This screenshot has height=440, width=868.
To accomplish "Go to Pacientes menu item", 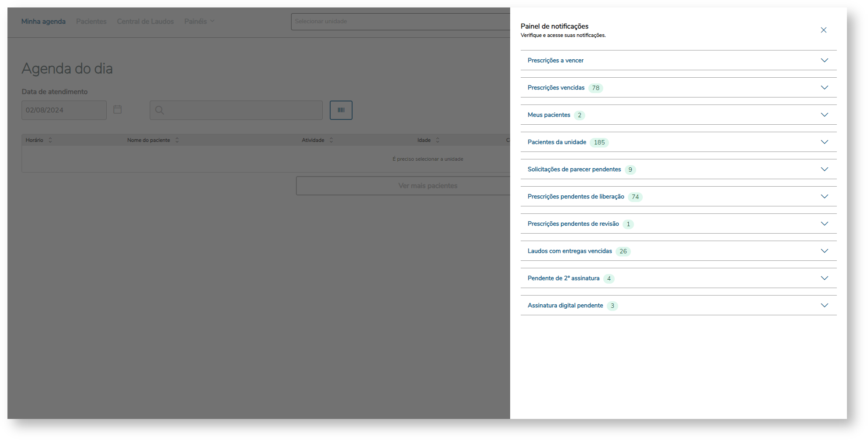I will pos(91,21).
